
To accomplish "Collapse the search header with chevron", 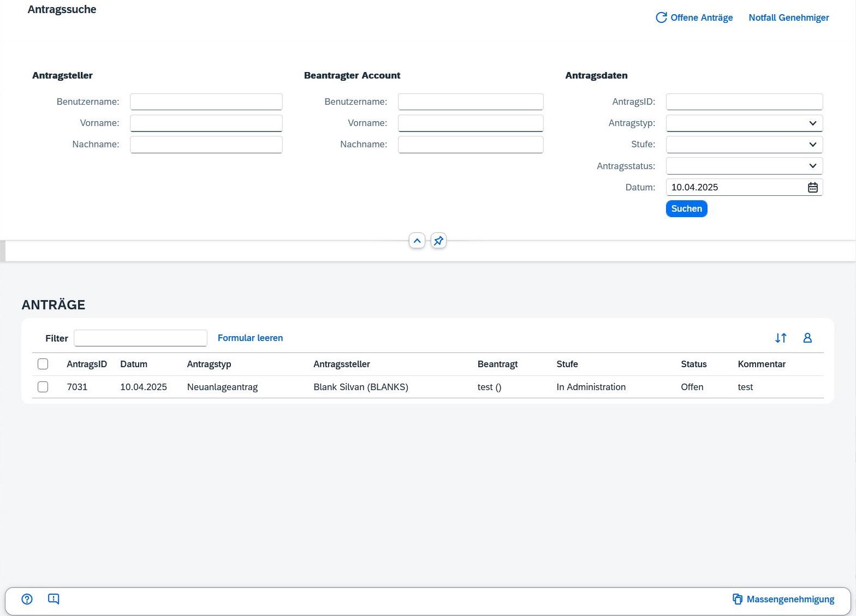I will 417,241.
